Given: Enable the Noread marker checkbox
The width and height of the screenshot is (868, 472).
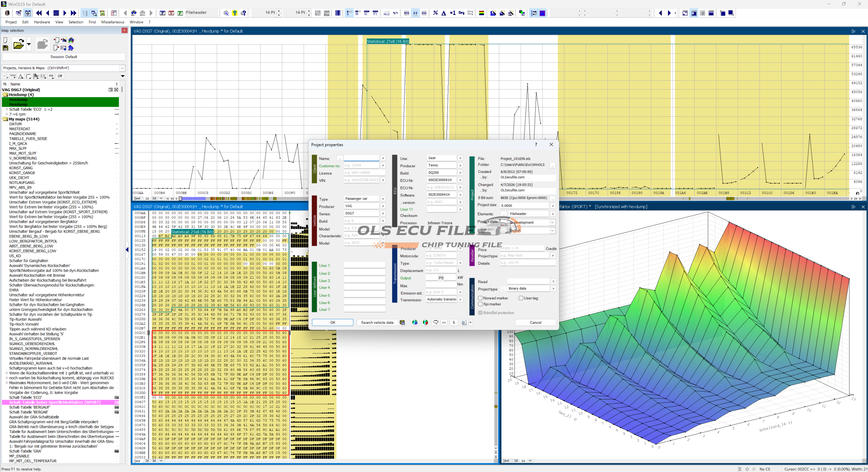Looking at the screenshot, I should pyautogui.click(x=480, y=298).
